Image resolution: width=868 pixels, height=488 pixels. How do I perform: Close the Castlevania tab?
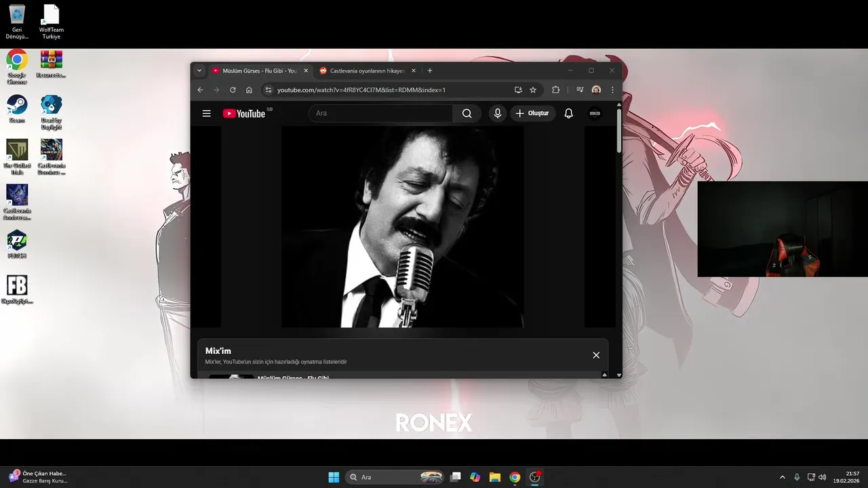(x=414, y=70)
